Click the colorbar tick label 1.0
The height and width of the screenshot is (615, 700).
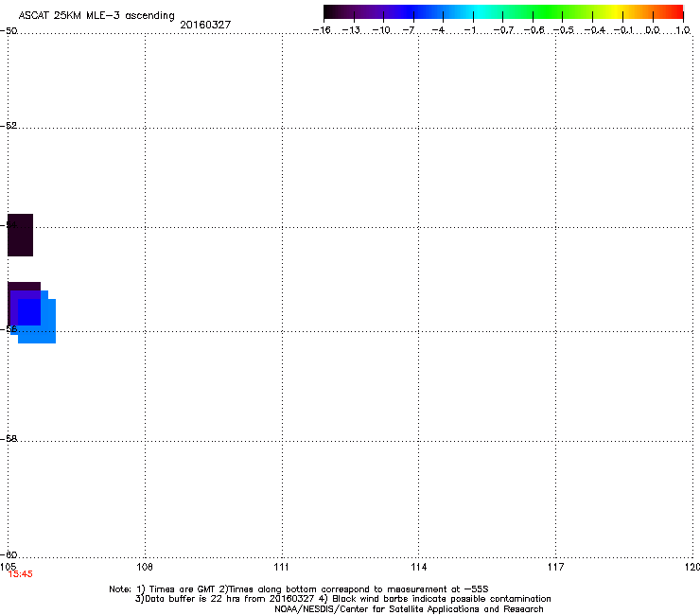point(683,30)
